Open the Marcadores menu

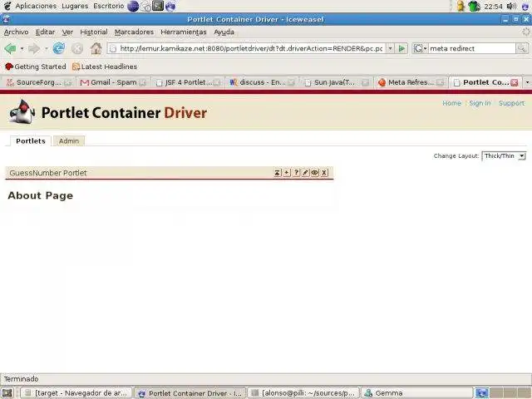point(134,32)
